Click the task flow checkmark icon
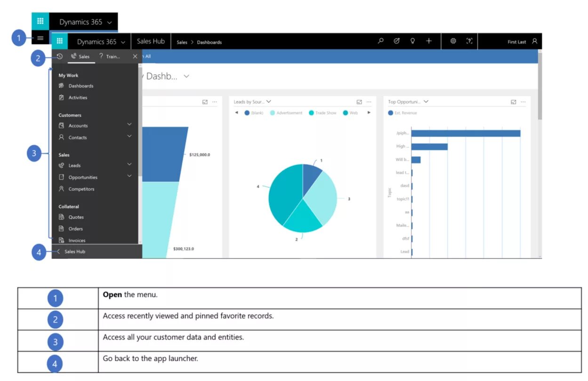Viewport: 588px width, 381px height. coord(396,41)
